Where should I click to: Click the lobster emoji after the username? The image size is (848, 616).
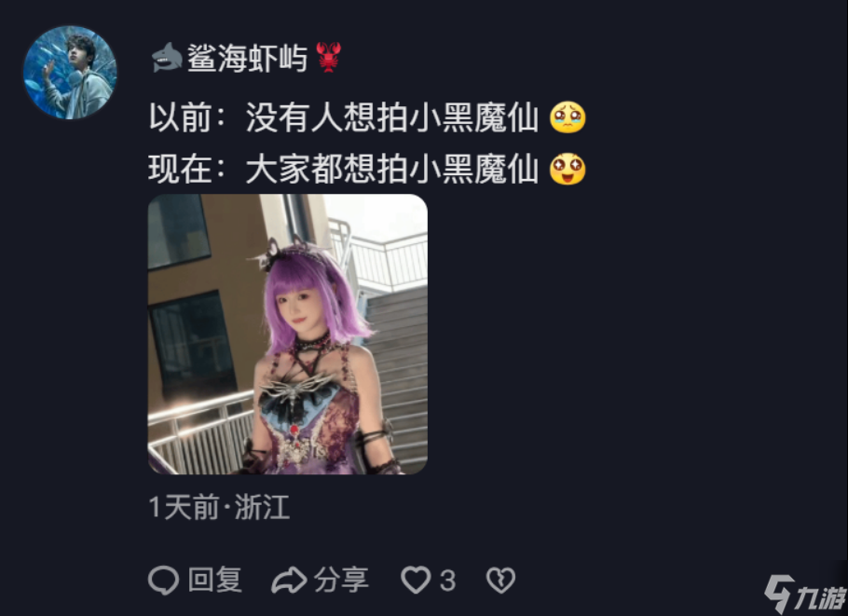[328, 58]
